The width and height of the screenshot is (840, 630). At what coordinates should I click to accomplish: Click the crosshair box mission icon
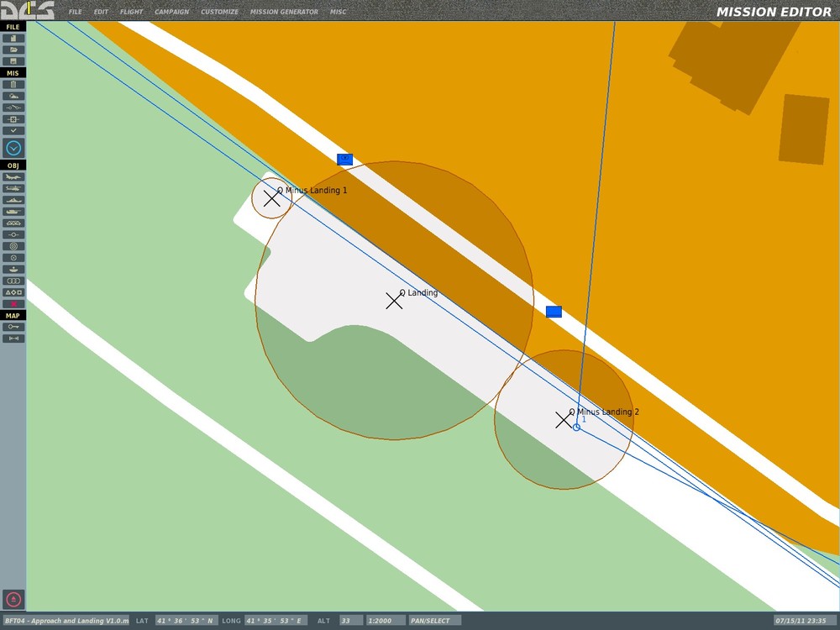tap(13, 119)
